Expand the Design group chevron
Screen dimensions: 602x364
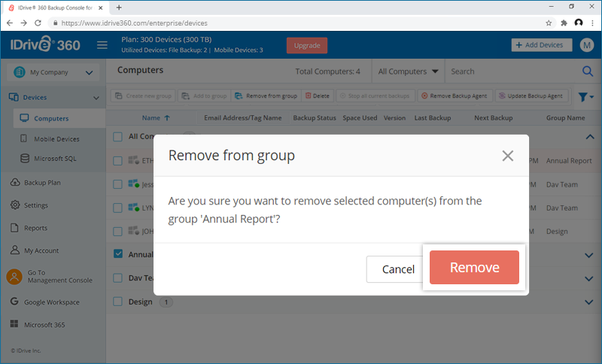click(589, 302)
